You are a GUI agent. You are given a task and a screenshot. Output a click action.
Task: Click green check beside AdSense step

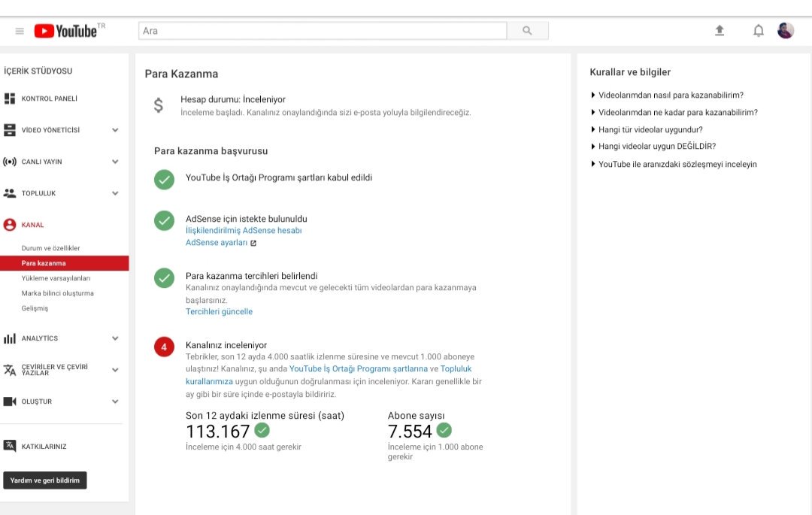click(x=164, y=220)
